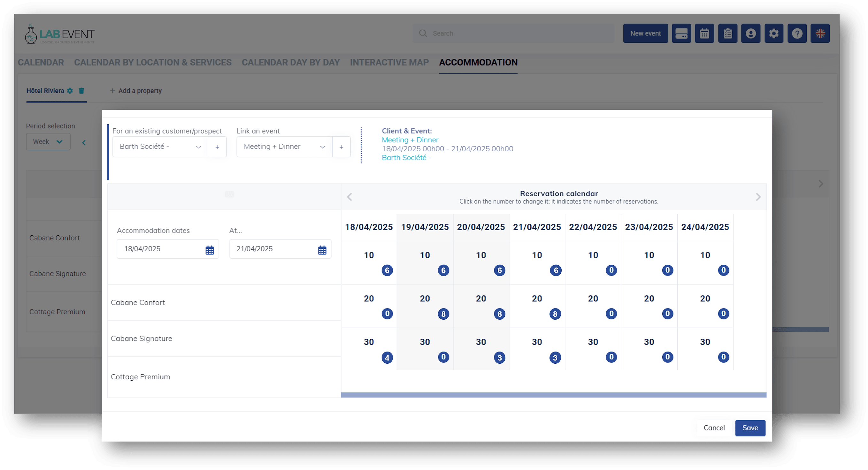This screenshot has width=868, height=470.
Task: Click the clipboard tasks icon in header
Action: tap(727, 33)
